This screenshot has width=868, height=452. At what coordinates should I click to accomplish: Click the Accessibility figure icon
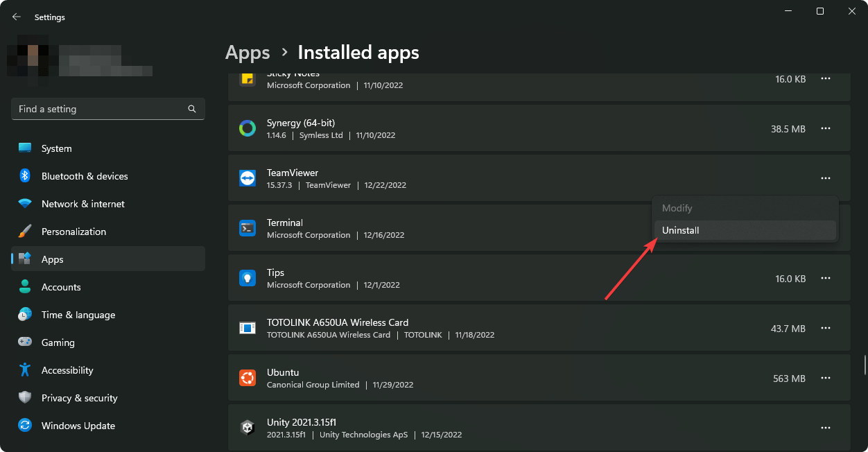25,370
